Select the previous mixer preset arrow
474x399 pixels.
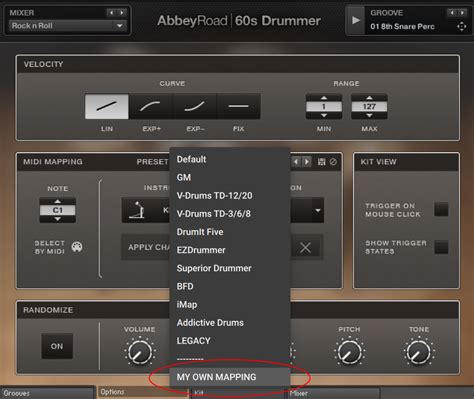pos(111,13)
